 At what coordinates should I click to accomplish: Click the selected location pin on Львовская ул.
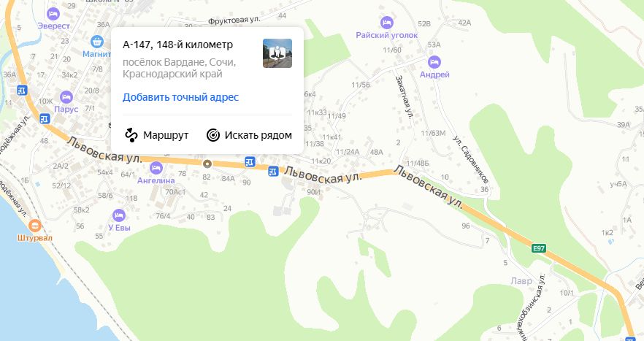click(207, 164)
